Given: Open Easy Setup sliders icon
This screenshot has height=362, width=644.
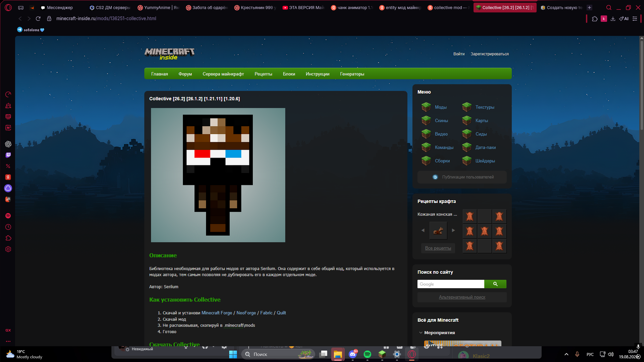Looking at the screenshot, I should (635, 19).
